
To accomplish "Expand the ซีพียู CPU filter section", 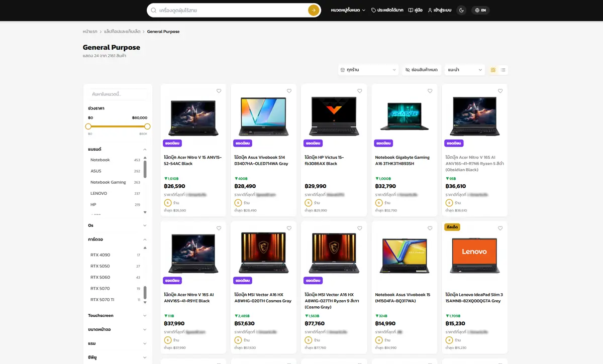I will point(118,357).
